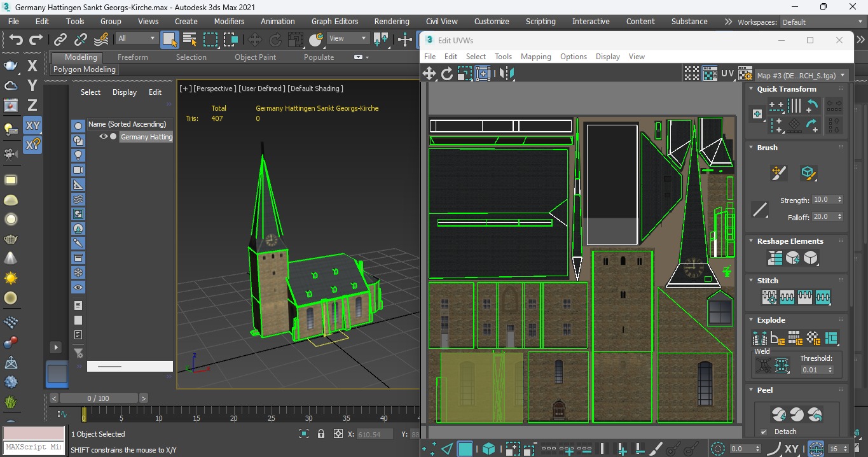Open Select by Name list icon
The width and height of the screenshot is (868, 457).
click(x=189, y=39)
